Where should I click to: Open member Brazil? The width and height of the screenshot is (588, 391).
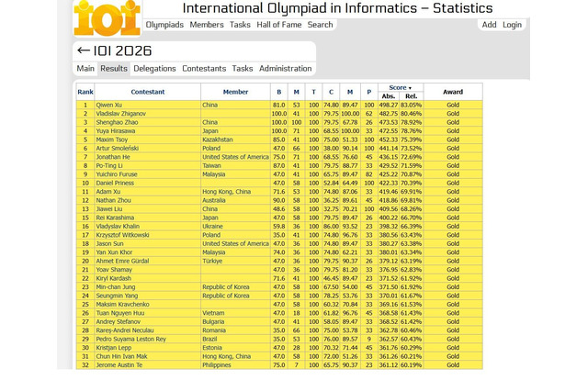pos(209,339)
